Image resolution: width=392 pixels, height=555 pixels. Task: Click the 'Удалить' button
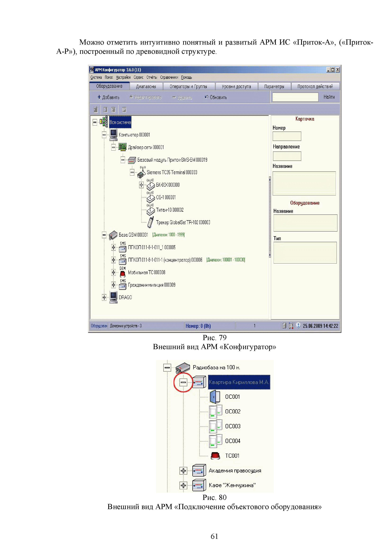[182, 97]
